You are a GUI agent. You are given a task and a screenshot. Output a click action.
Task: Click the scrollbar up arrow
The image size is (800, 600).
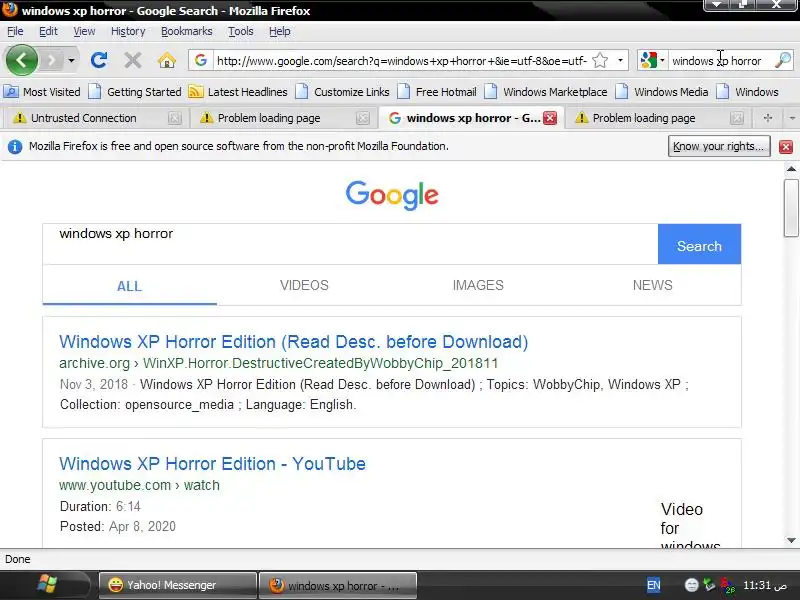tap(791, 168)
